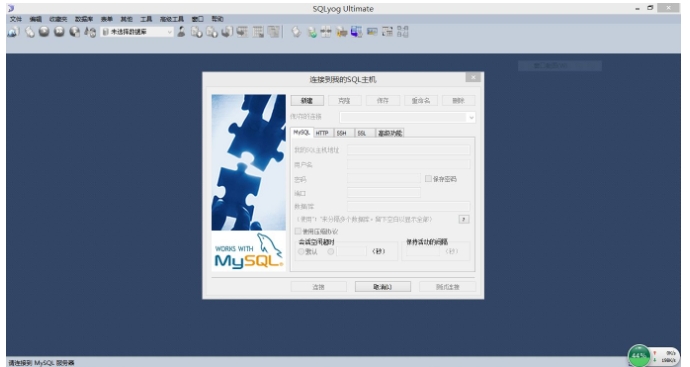The height and width of the screenshot is (367, 690).
Task: Click the rightmost toolbar icon with small squares
Action: (403, 32)
